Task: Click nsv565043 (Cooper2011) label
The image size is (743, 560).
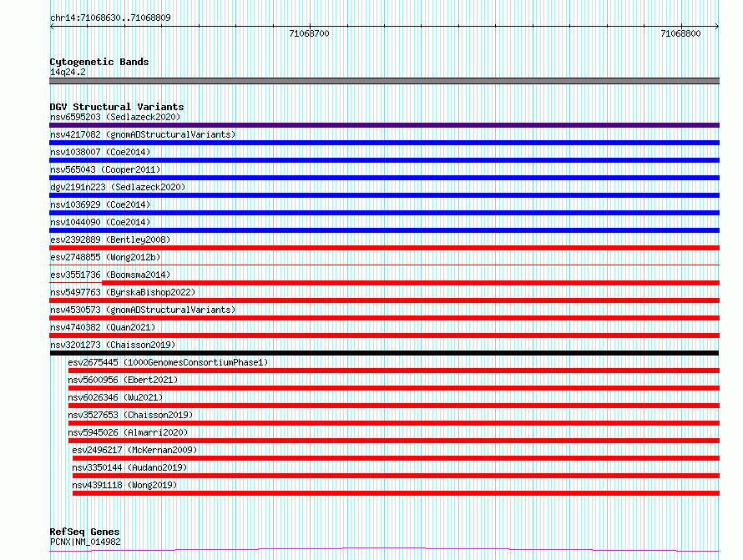Action: [105, 169]
